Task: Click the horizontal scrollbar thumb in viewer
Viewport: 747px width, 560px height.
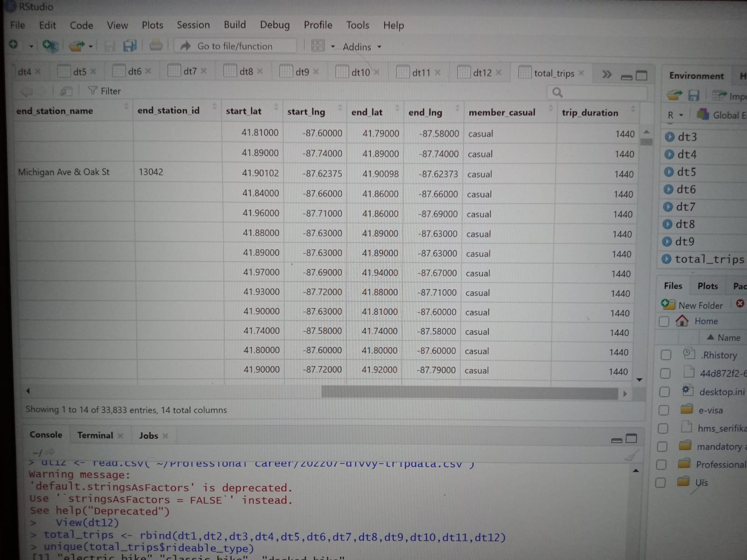Action: tap(469, 393)
